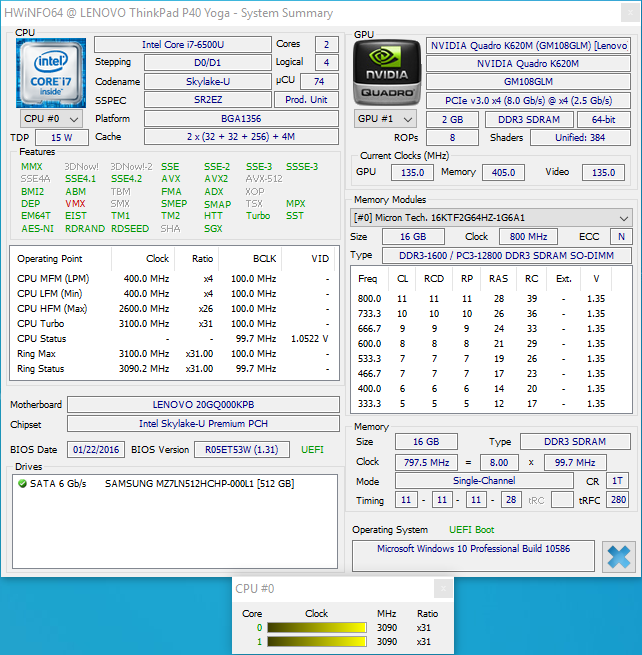Click the blue X close button

coord(619,556)
